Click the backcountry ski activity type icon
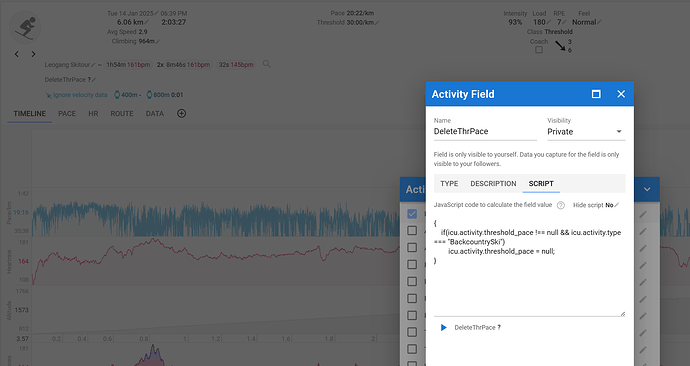 (x=25, y=27)
